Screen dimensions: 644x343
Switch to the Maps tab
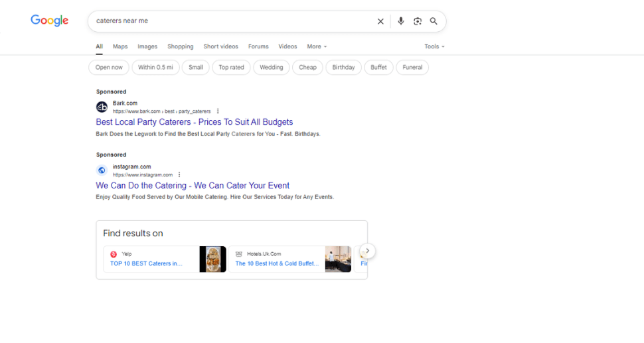point(120,46)
